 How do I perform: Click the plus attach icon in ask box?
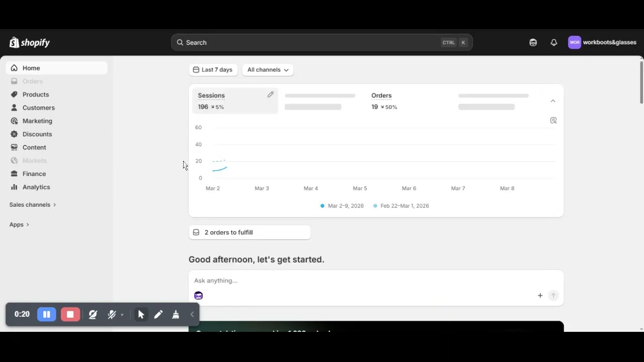[x=540, y=296]
